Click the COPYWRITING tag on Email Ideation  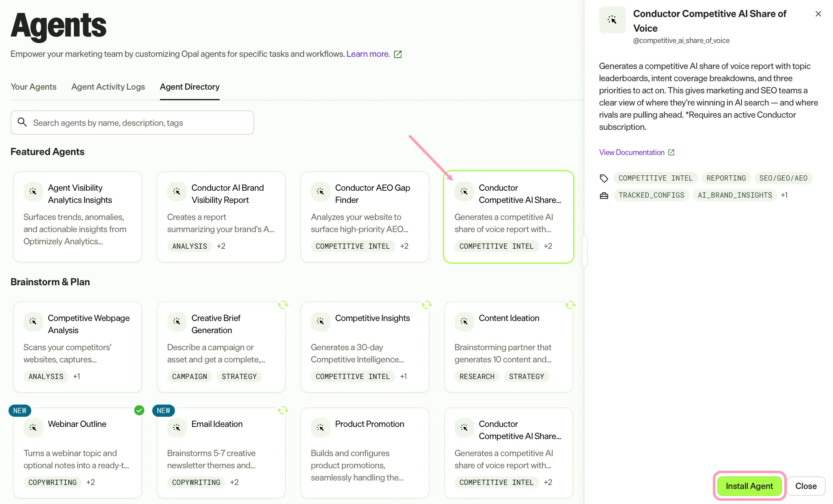(x=196, y=482)
